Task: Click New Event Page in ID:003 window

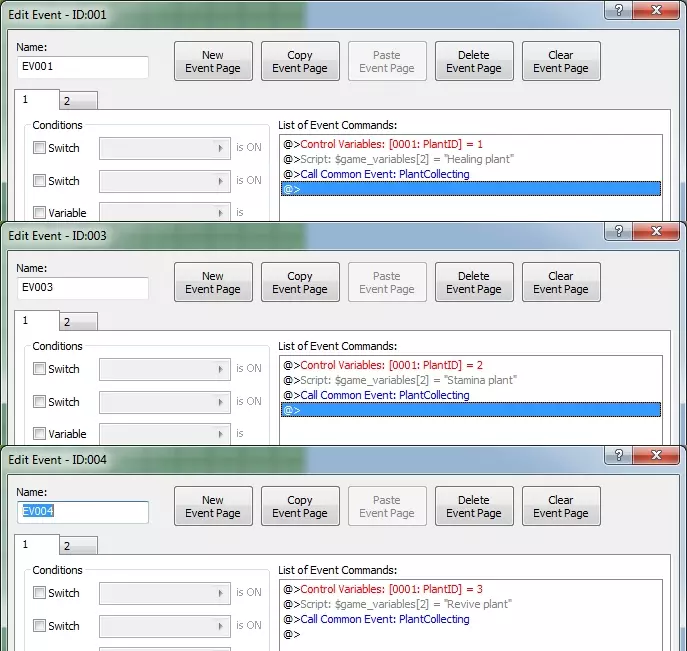Action: point(213,283)
